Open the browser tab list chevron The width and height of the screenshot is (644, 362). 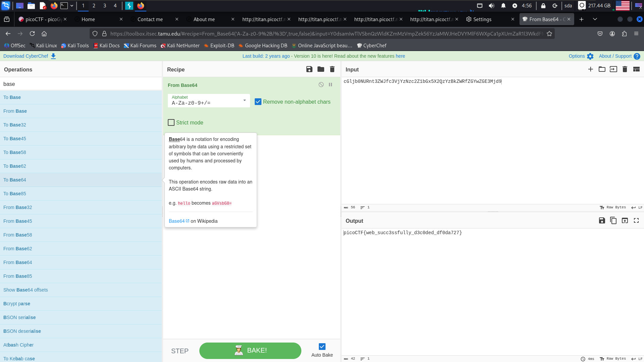click(595, 19)
